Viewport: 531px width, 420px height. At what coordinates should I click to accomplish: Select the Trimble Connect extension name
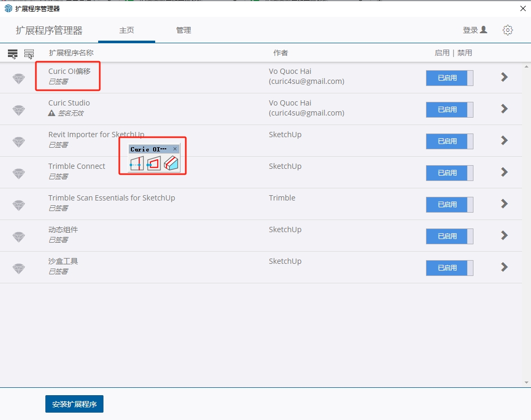[x=77, y=166]
